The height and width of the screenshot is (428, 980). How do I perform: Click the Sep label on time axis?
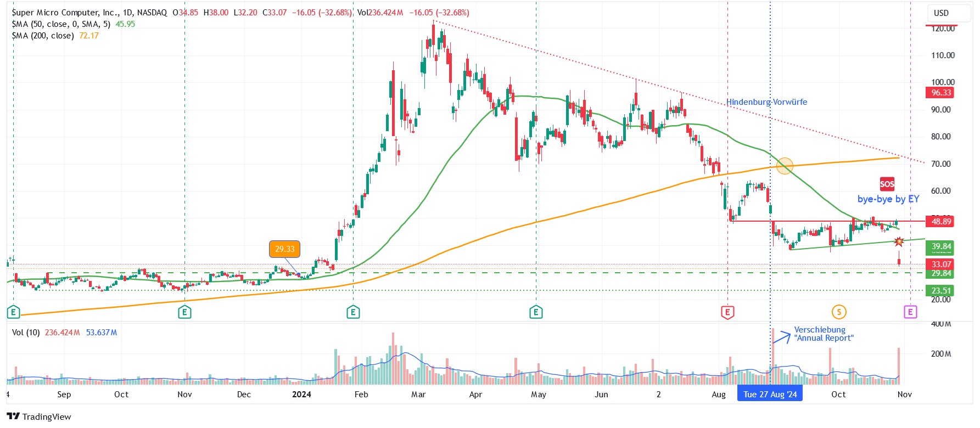click(x=64, y=395)
